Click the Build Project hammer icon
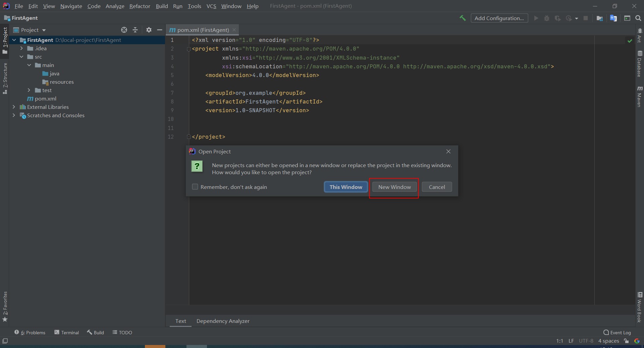The image size is (644, 348). (463, 18)
